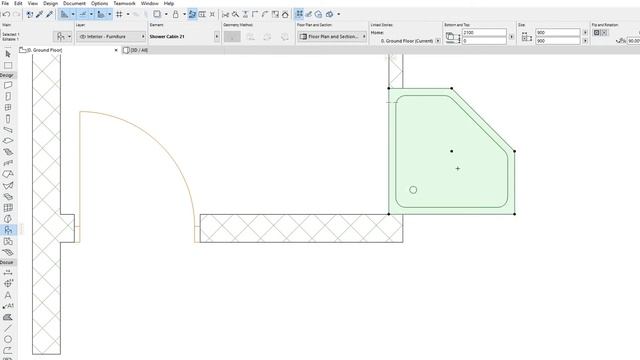Image resolution: width=640 pixels, height=360 pixels.
Task: Open the Object tool settings dropdown
Action: (63, 37)
